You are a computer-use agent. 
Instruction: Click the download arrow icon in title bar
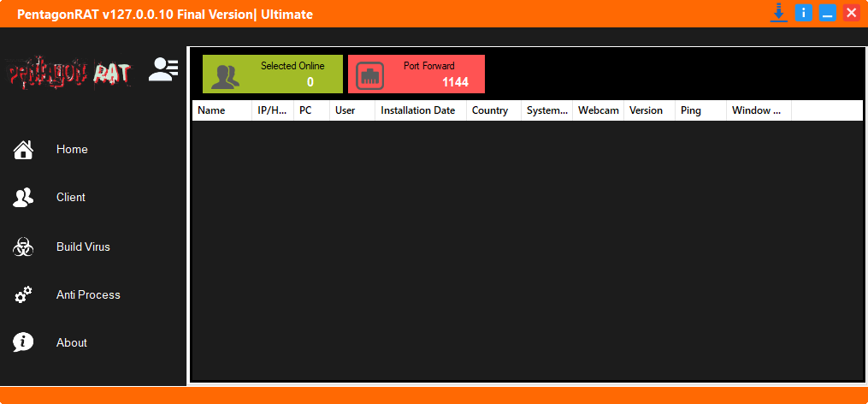tap(778, 13)
